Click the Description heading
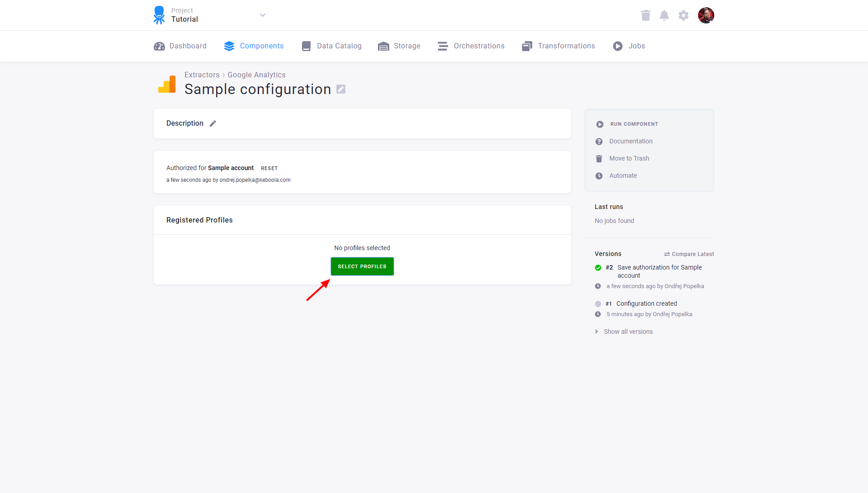Image resolution: width=868 pixels, height=493 pixels. click(185, 123)
